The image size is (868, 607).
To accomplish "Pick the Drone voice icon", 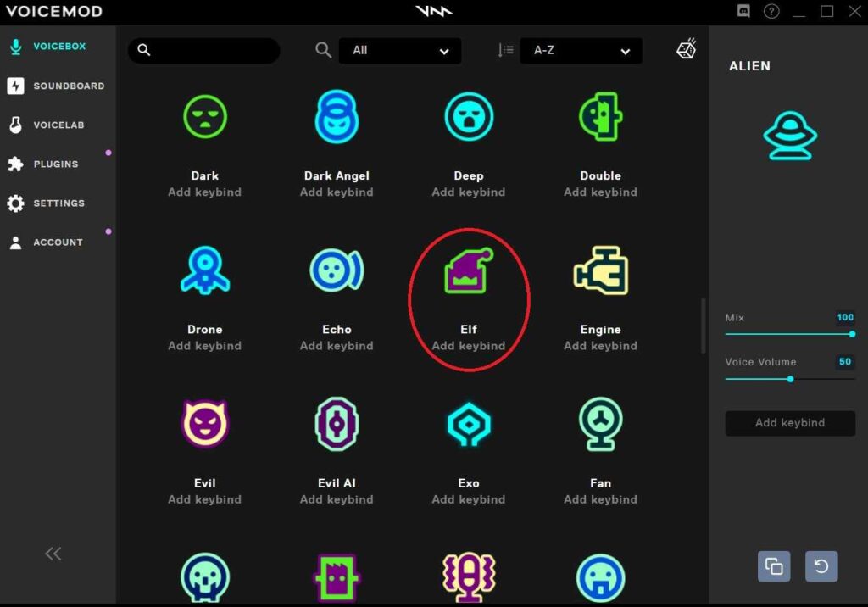I will (204, 271).
